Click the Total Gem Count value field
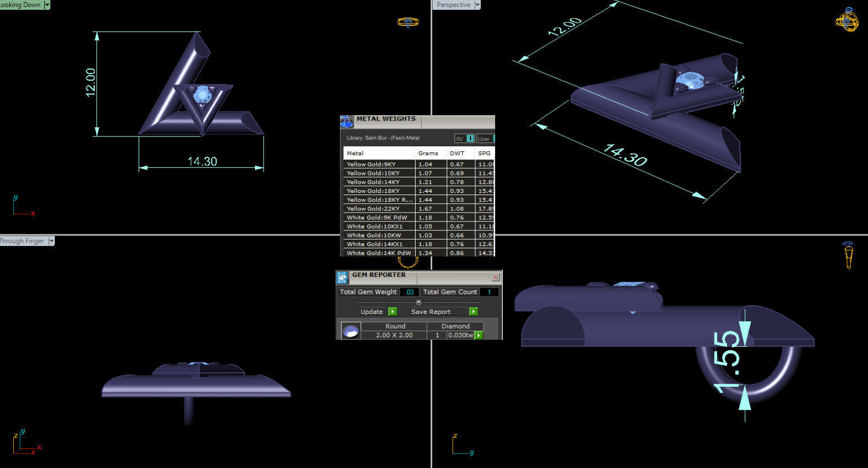Viewport: 868px width, 468px height. (489, 292)
